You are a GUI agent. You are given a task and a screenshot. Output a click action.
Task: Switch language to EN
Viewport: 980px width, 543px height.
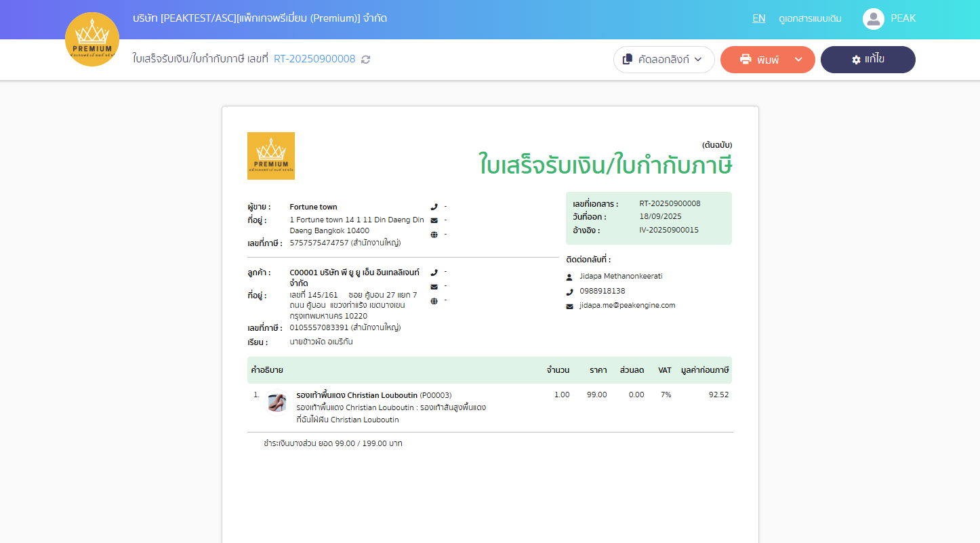(x=759, y=18)
